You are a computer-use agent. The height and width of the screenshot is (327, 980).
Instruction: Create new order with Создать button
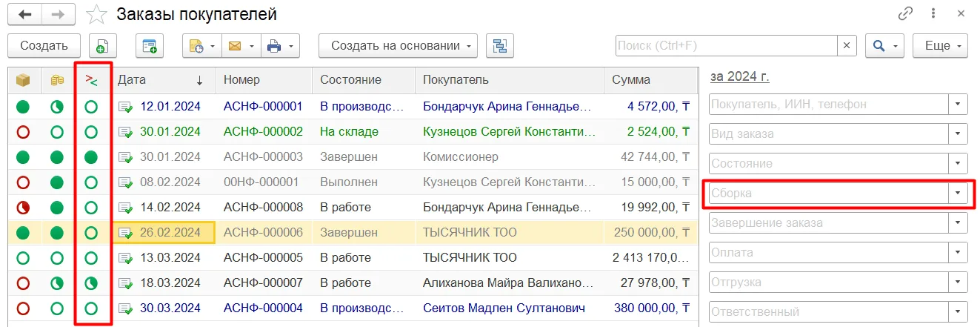(44, 46)
